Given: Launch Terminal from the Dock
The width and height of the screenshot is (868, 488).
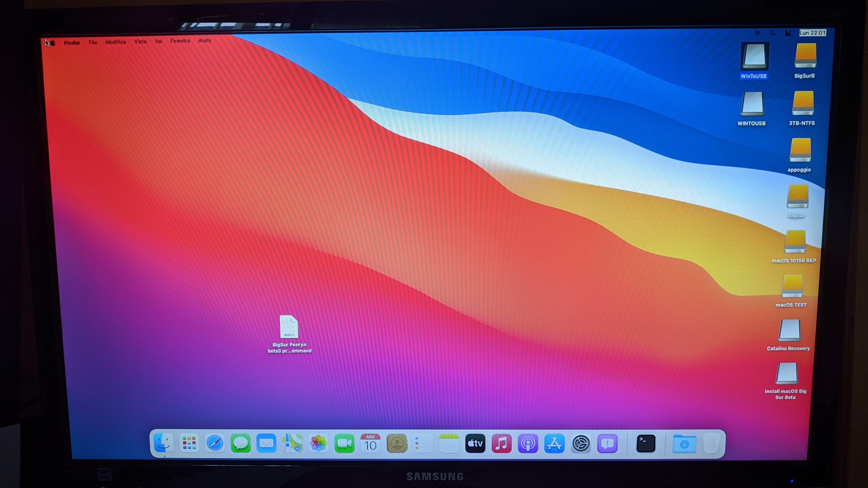Looking at the screenshot, I should 646,444.
